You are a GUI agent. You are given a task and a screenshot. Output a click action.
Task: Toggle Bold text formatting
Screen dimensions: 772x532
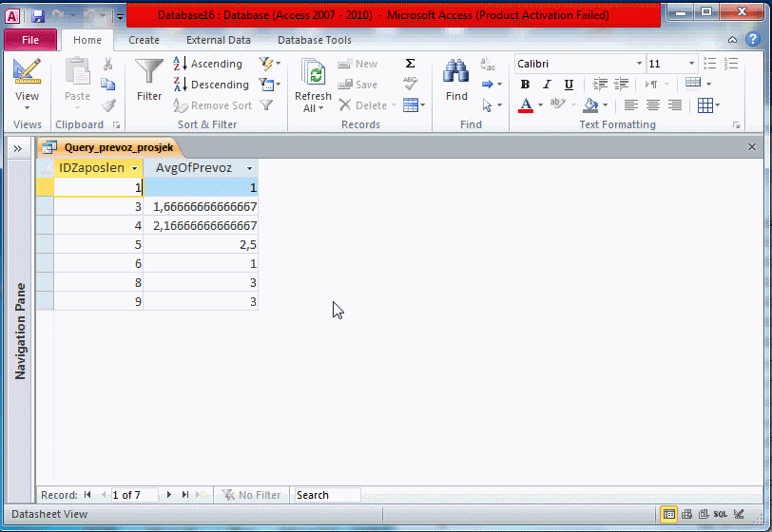[525, 85]
